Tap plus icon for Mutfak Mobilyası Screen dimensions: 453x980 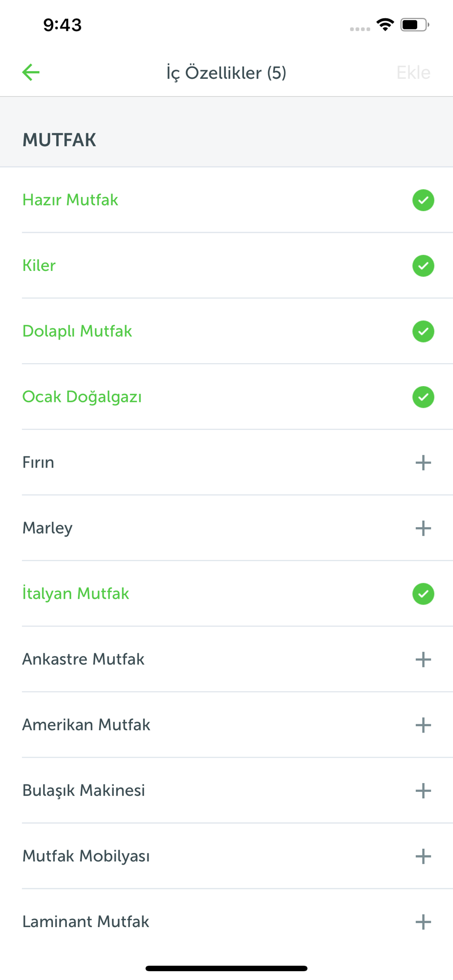click(423, 857)
